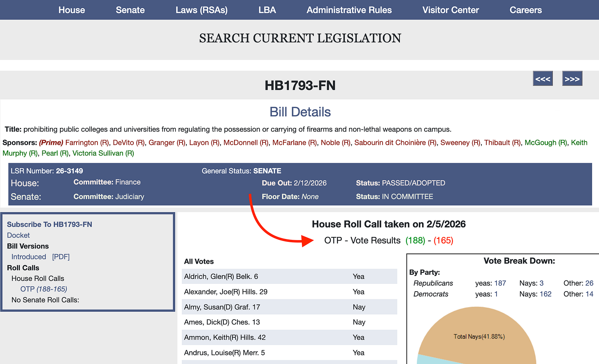Select the Ammon, Keith(R) Hills. 42 row
599x364 pixels.
289,337
